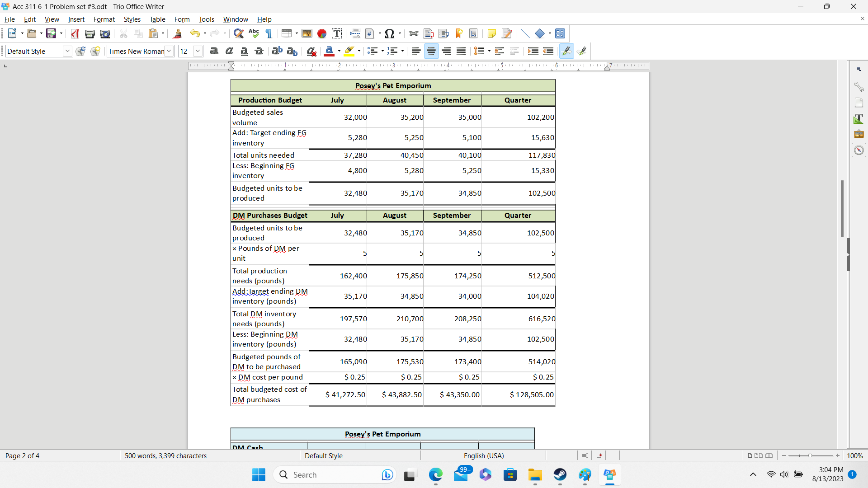Insert a chart from the toolbar
Screen dimensions: 868x488
pyautogui.click(x=322, y=33)
